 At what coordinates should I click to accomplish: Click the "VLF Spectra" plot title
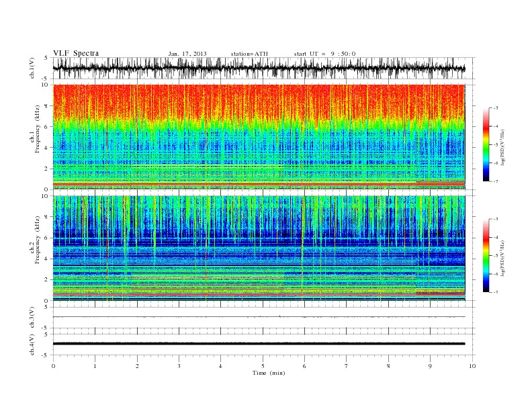[x=76, y=53]
